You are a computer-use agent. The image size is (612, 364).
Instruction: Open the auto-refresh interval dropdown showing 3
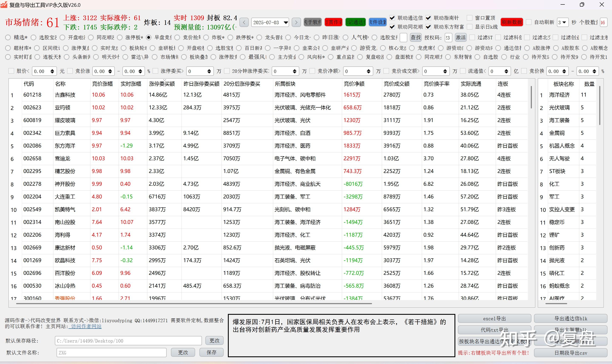[x=563, y=22]
